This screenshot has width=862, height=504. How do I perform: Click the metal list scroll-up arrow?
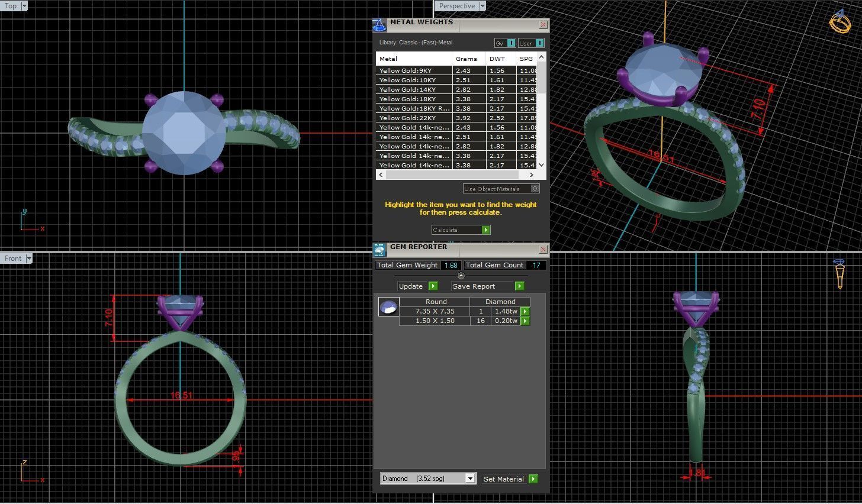tap(541, 57)
